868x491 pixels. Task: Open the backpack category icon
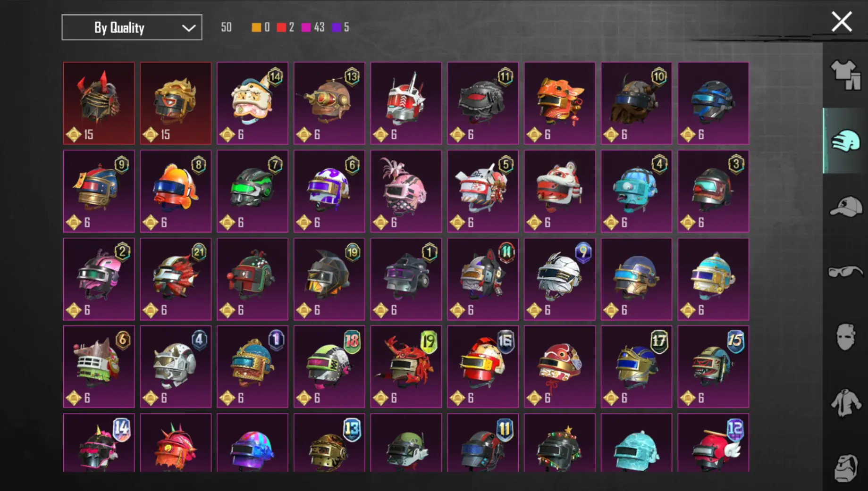846,468
